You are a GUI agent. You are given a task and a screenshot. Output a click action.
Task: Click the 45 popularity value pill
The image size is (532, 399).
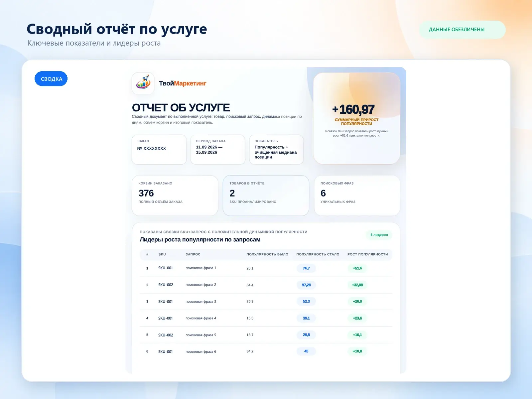point(306,351)
